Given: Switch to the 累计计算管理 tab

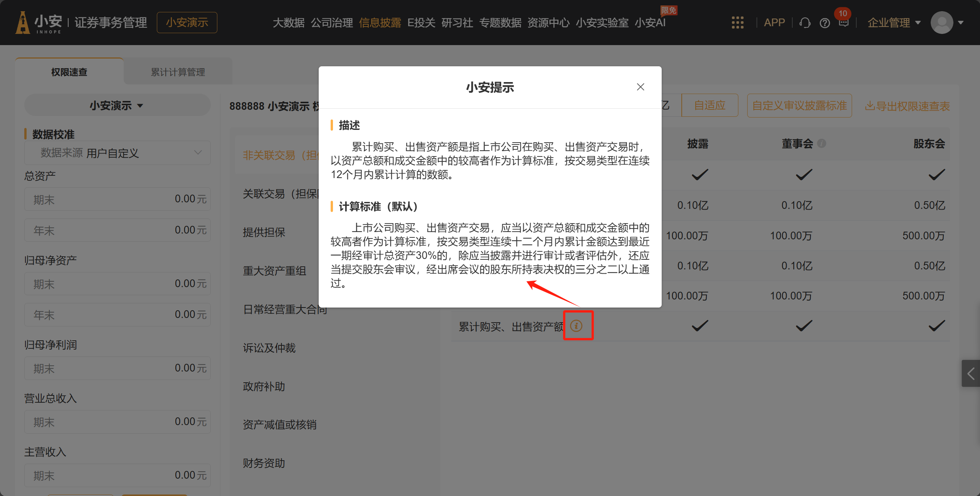Looking at the screenshot, I should pyautogui.click(x=178, y=72).
